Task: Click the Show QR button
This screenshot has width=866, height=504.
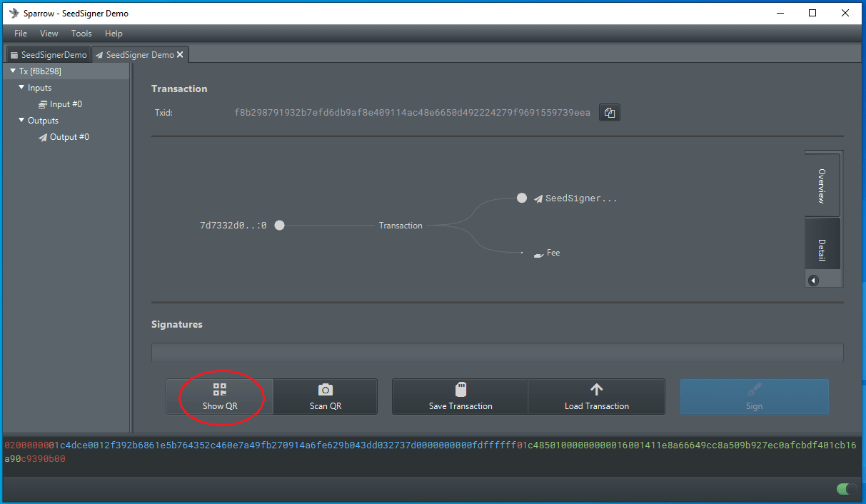Action: point(219,396)
